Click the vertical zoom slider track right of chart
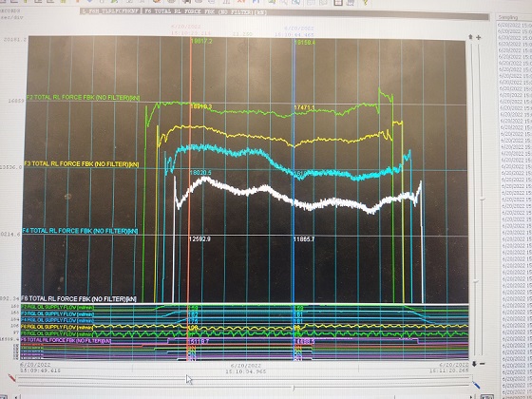The image size is (532, 399). (483, 200)
